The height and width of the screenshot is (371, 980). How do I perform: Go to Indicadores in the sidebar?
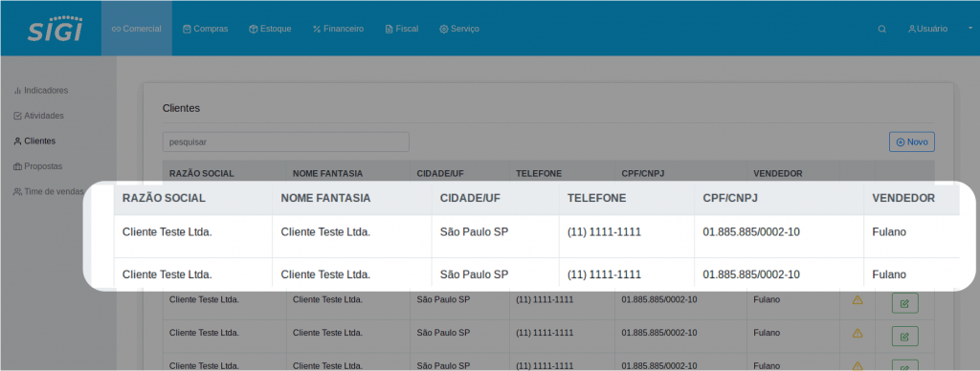[40, 91]
